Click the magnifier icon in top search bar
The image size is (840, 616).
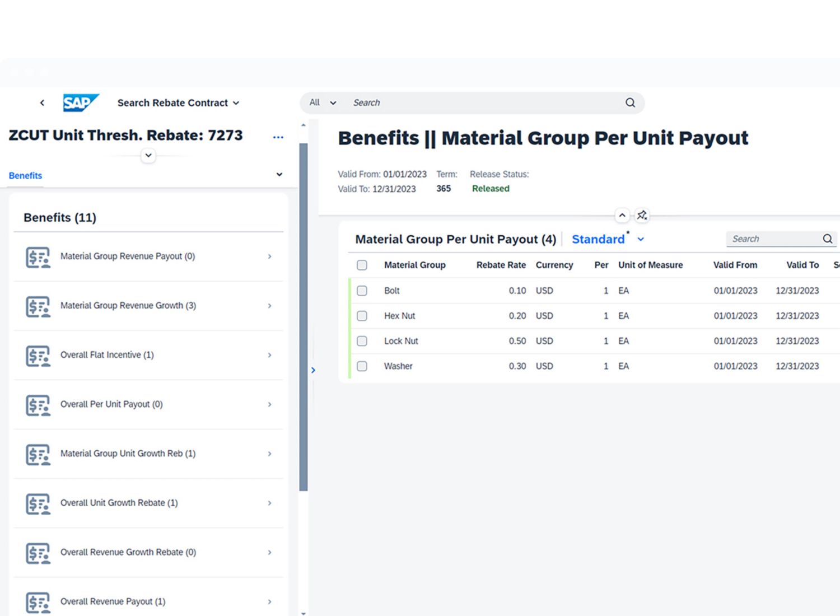[630, 103]
